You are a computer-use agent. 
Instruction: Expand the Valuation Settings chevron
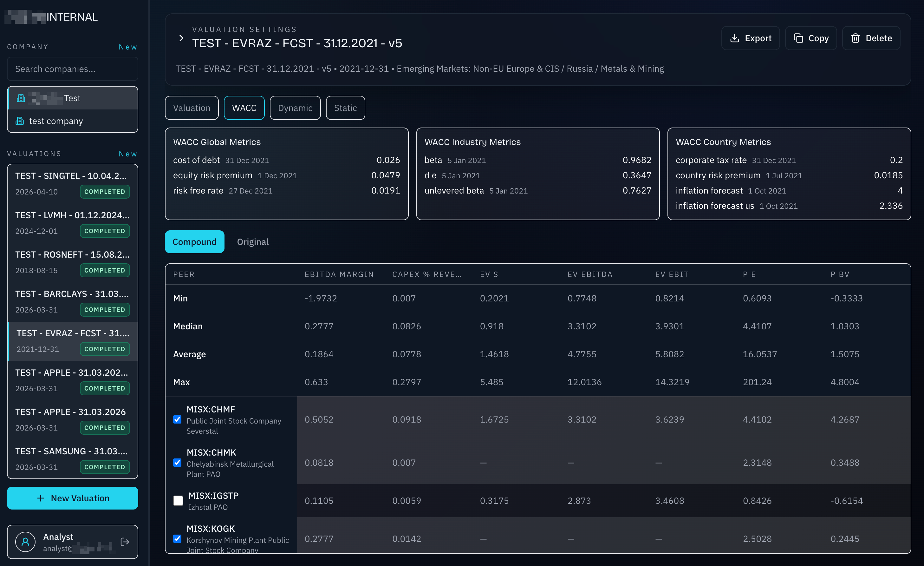tap(181, 38)
